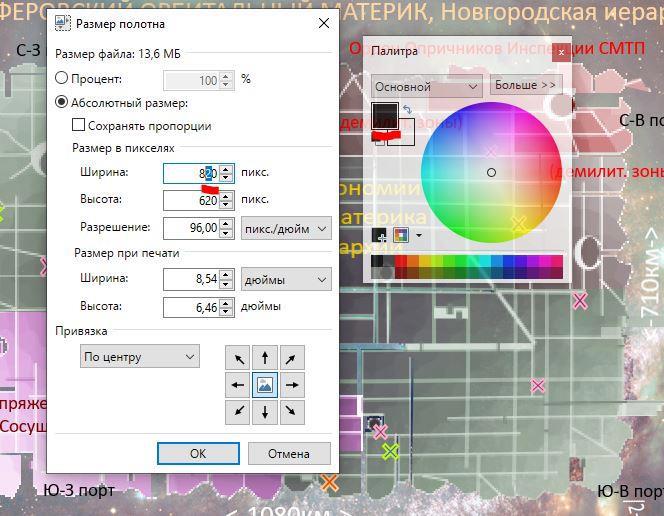Select the Процент radio button
Image resolution: width=664 pixels, height=516 pixels.
[62, 79]
